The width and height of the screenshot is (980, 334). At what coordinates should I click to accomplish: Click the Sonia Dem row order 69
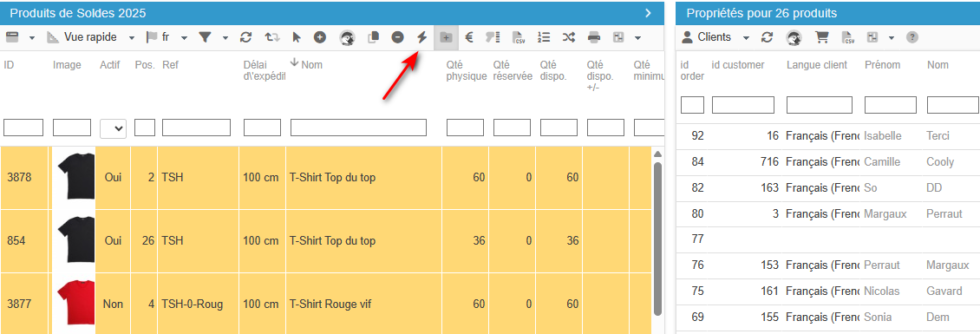pyautogui.click(x=828, y=318)
